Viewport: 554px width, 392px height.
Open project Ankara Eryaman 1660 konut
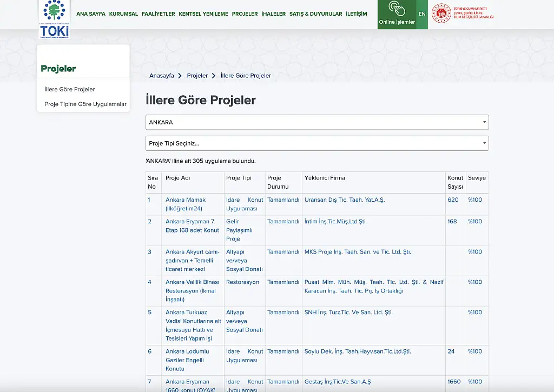[190, 386]
